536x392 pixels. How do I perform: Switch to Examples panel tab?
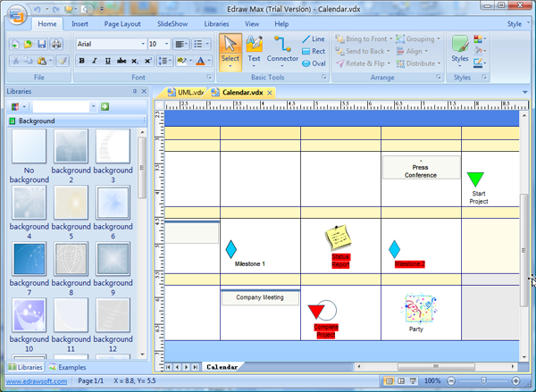tap(67, 367)
